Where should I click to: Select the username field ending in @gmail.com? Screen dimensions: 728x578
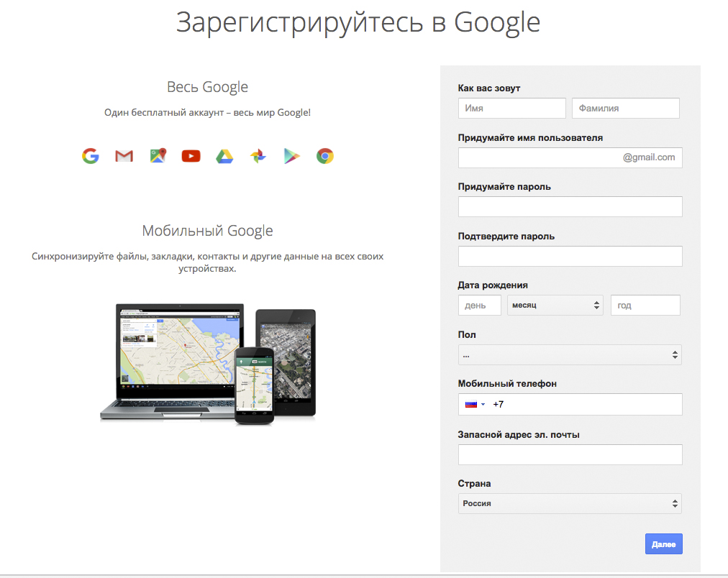[540, 157]
